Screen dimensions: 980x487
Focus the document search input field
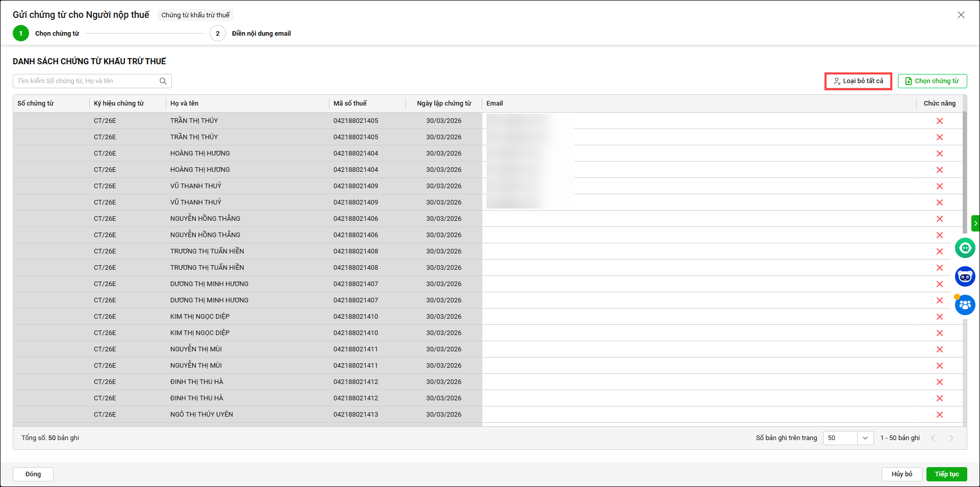click(87, 81)
